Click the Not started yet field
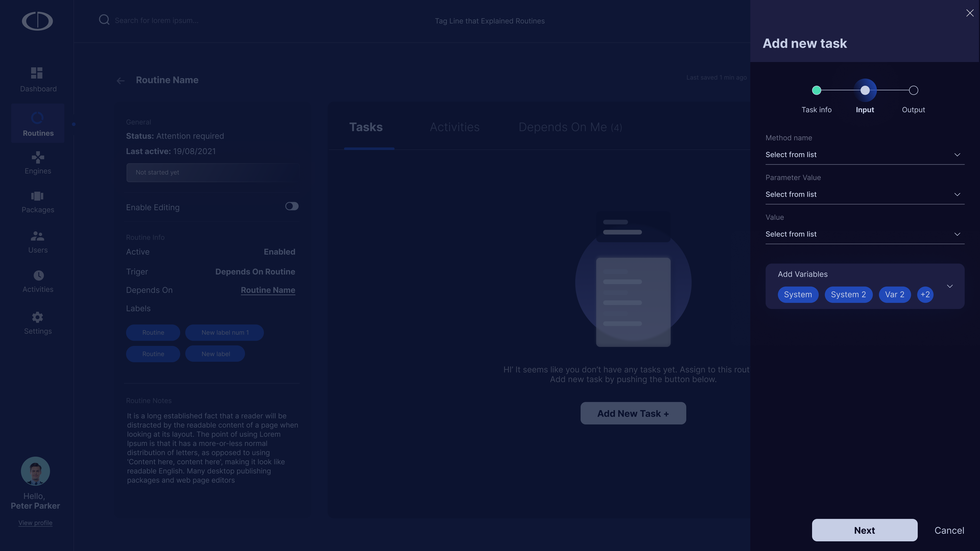This screenshot has height=551, width=980. tap(213, 173)
